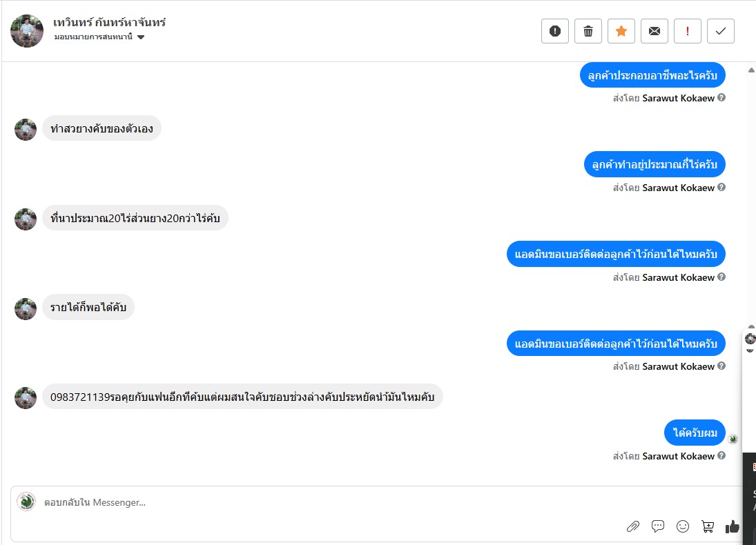
Task: Move conversation to trash
Action: tap(588, 31)
